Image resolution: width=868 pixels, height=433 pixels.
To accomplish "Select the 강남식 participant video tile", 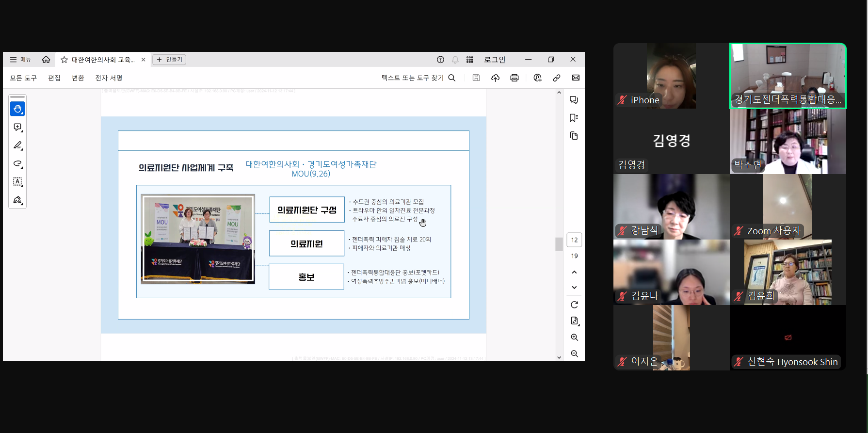I will point(672,207).
